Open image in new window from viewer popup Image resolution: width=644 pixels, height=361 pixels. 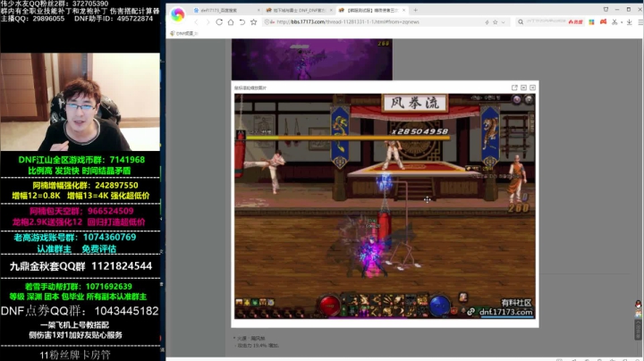click(x=514, y=88)
